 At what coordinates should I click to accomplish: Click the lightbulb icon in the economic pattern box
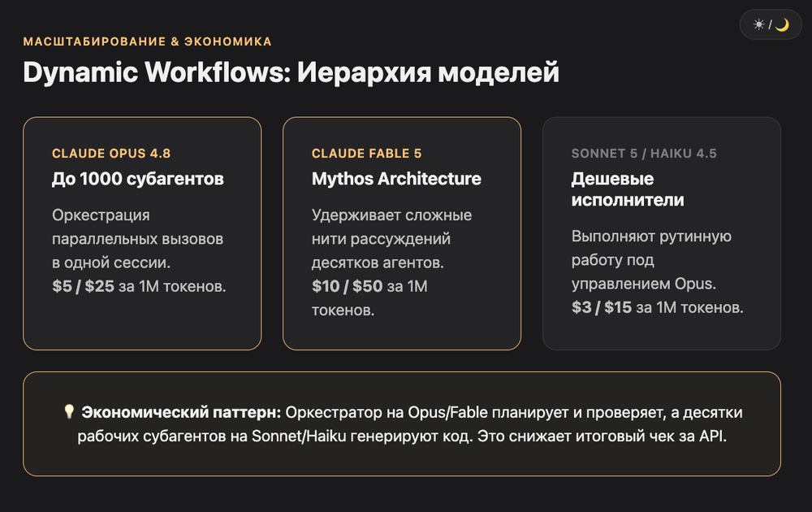click(69, 411)
